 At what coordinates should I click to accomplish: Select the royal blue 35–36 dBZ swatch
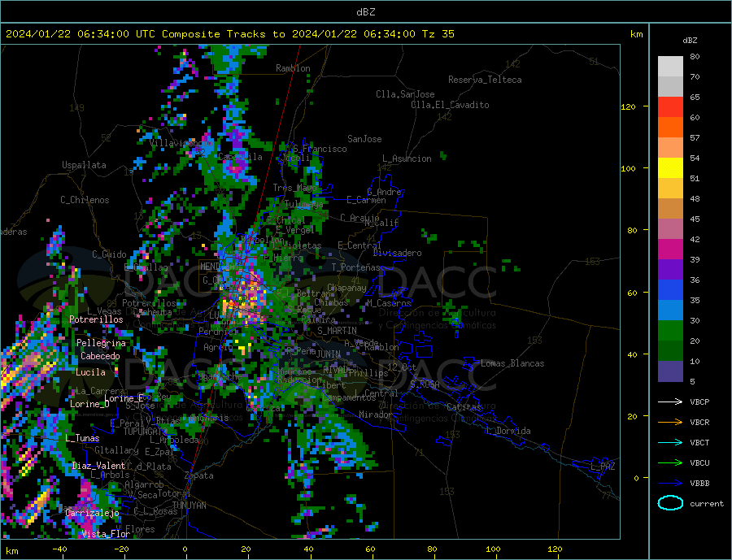point(670,290)
